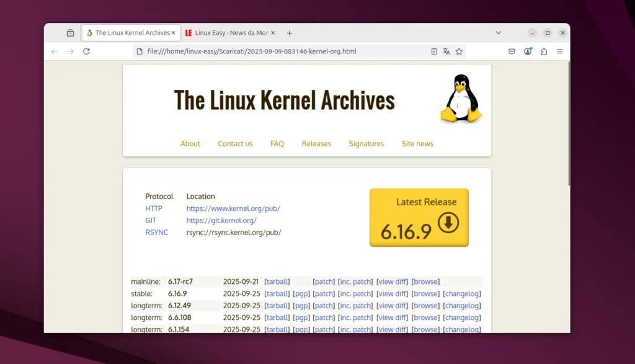Open the hamburger application menu

coord(559,51)
